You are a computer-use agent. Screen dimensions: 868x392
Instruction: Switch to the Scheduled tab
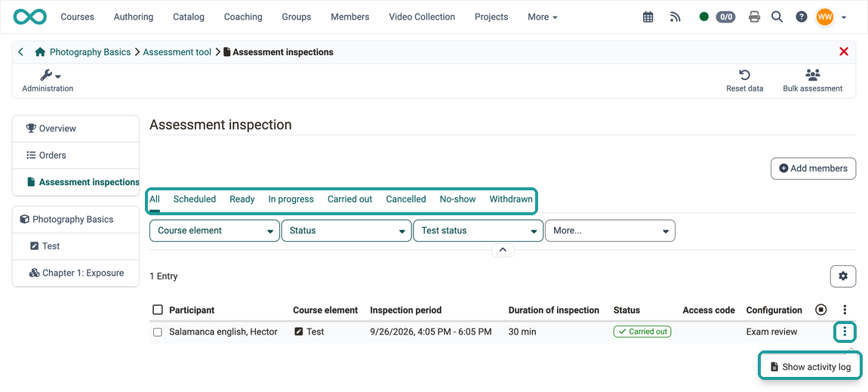click(x=194, y=199)
